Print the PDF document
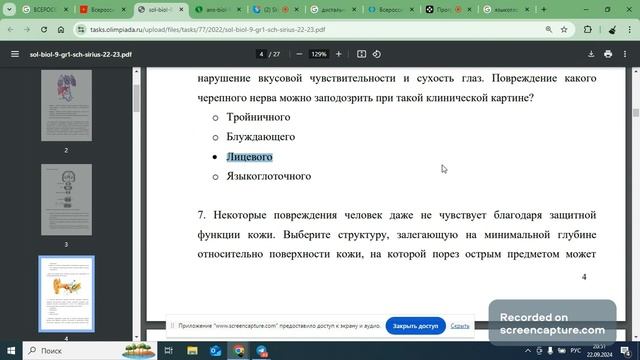Screen dimensions: 640x360 point(608,54)
